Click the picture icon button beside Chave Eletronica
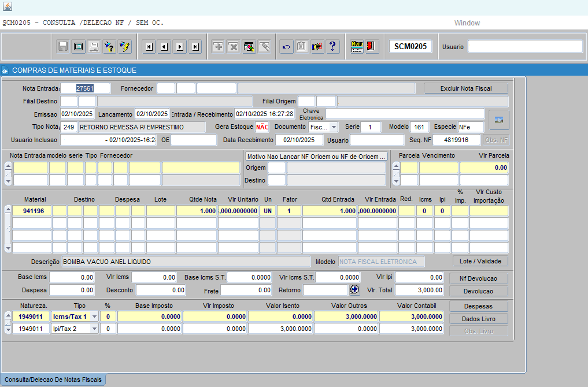This screenshot has height=387, width=588. click(x=498, y=120)
